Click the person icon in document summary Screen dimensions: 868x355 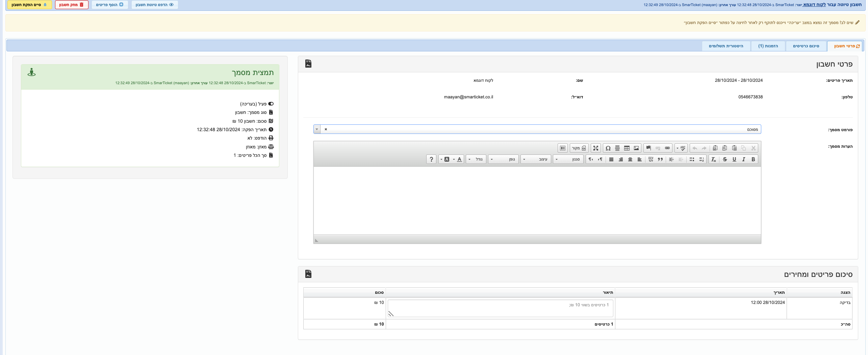(31, 72)
